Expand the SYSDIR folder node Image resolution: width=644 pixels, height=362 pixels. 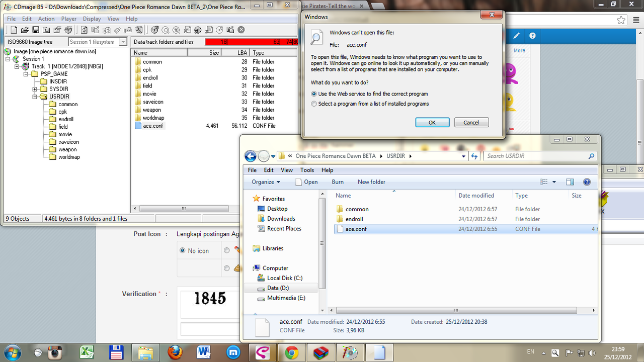(35, 89)
